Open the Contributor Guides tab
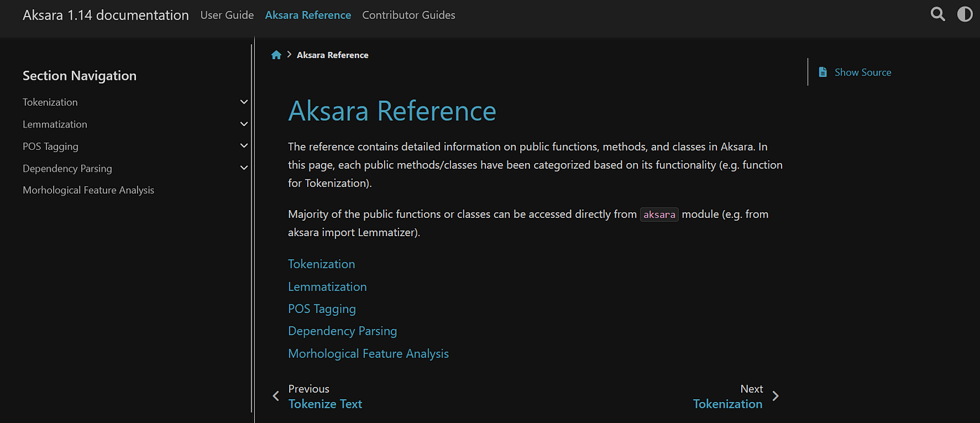This screenshot has width=980, height=423. (x=409, y=15)
